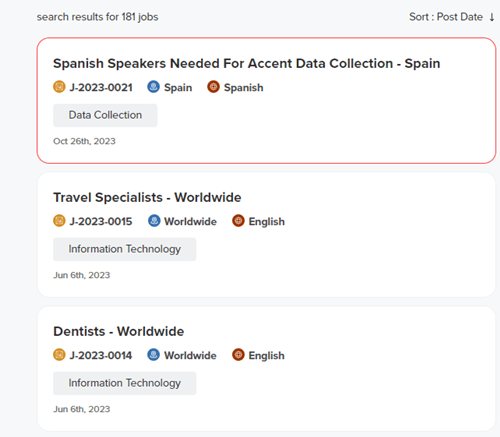Screen dimensions: 500x437
Task: Click English language icon in Travel Specialists card
Action: (x=238, y=221)
